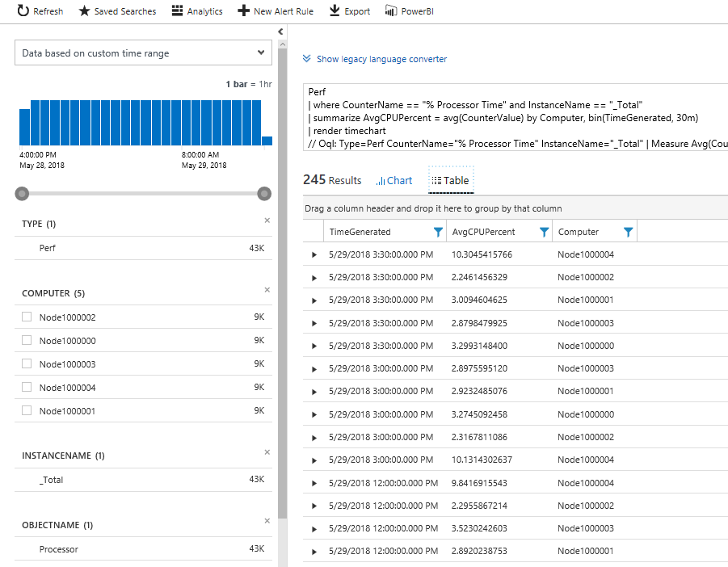Select the Table view tab

[450, 180]
